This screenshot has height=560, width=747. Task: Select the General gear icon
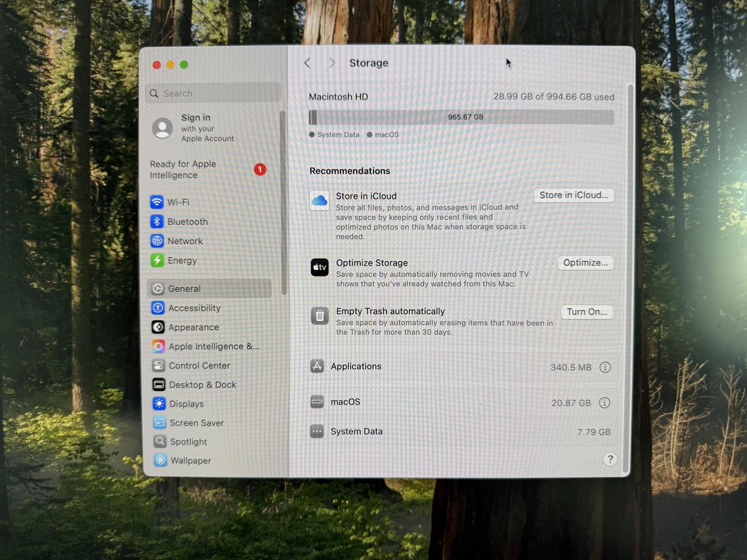pyautogui.click(x=158, y=289)
